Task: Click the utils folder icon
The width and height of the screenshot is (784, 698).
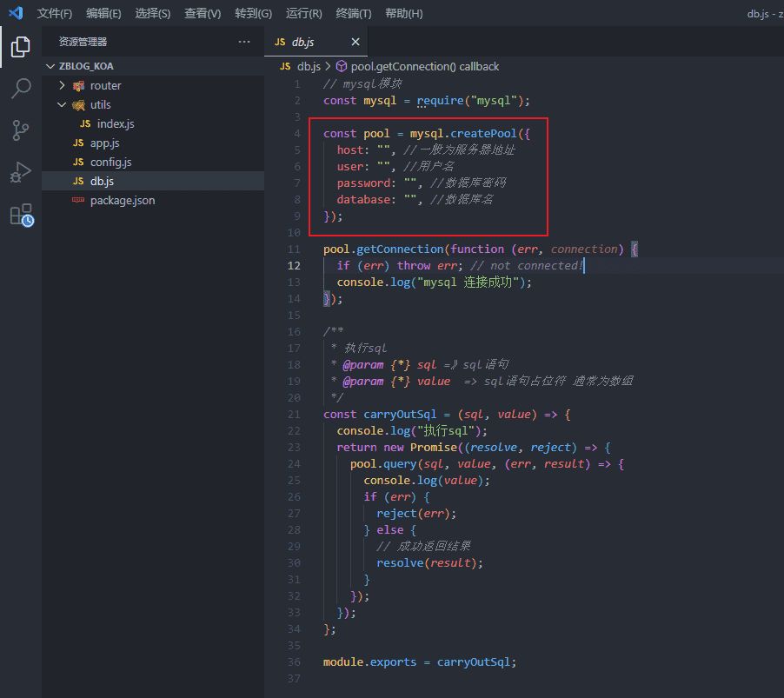Action: click(x=78, y=105)
